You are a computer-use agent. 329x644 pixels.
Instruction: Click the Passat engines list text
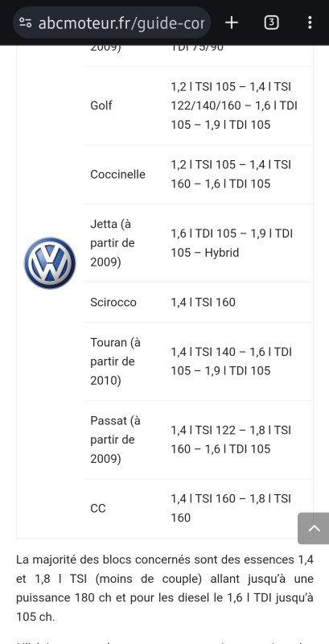tap(231, 440)
